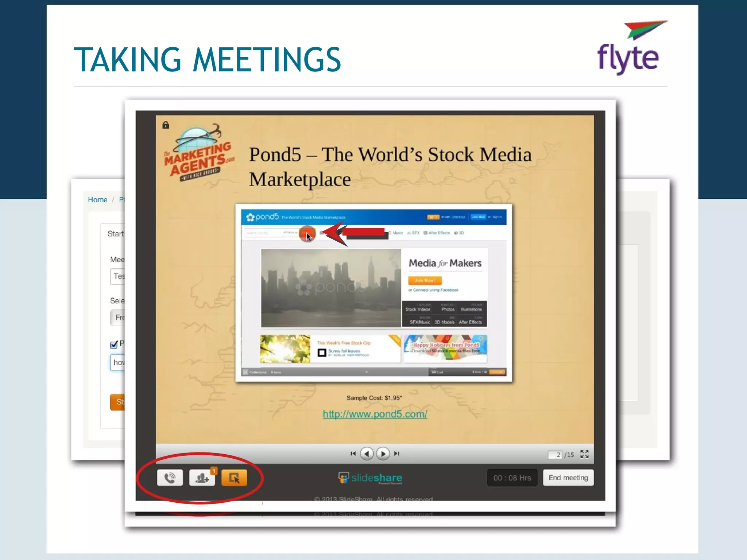Viewport: 747px width, 560px height.
Task: Click the Home breadcrumb link
Action: (97, 200)
